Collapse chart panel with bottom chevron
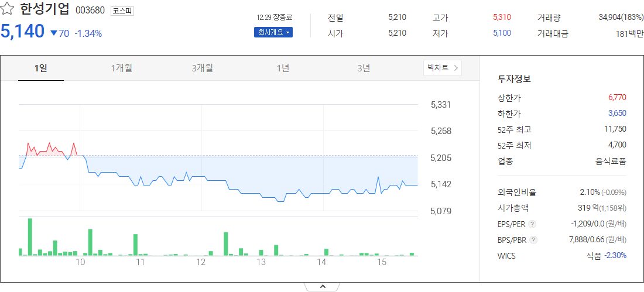The height and width of the screenshot is (292, 644). (x=323, y=287)
